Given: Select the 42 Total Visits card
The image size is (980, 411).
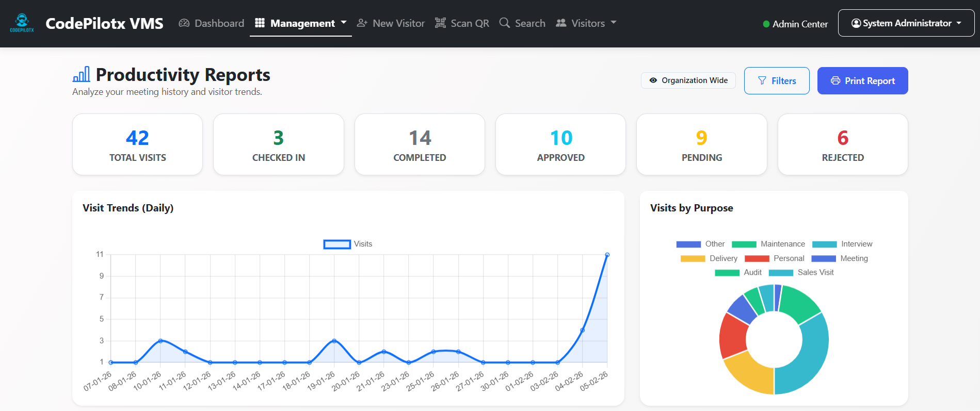Looking at the screenshot, I should pos(138,144).
